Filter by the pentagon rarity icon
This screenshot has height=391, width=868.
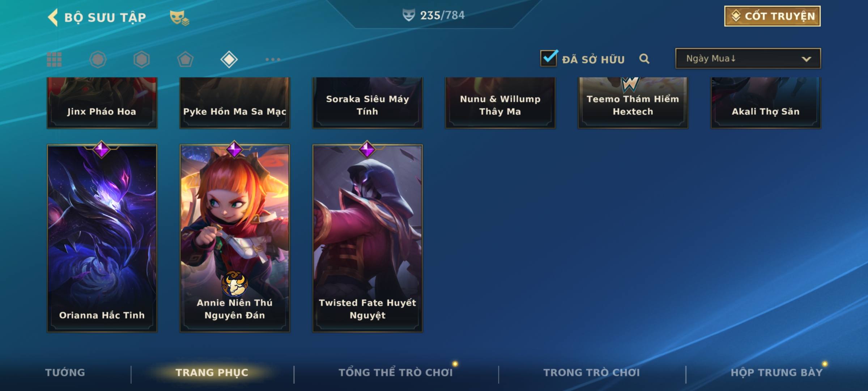click(x=185, y=59)
